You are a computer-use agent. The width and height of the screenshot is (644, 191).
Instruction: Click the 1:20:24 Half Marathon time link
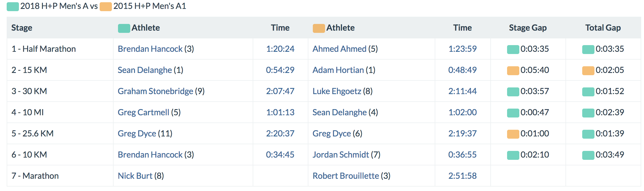(x=280, y=49)
